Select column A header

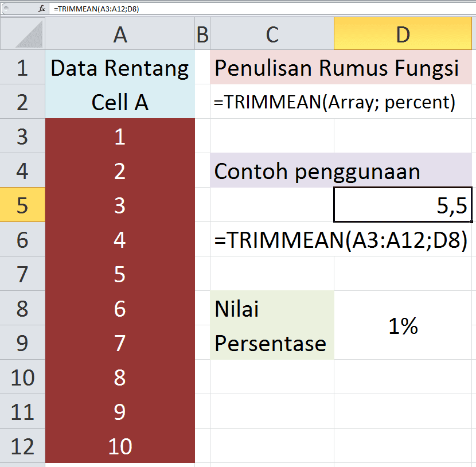tap(120, 34)
